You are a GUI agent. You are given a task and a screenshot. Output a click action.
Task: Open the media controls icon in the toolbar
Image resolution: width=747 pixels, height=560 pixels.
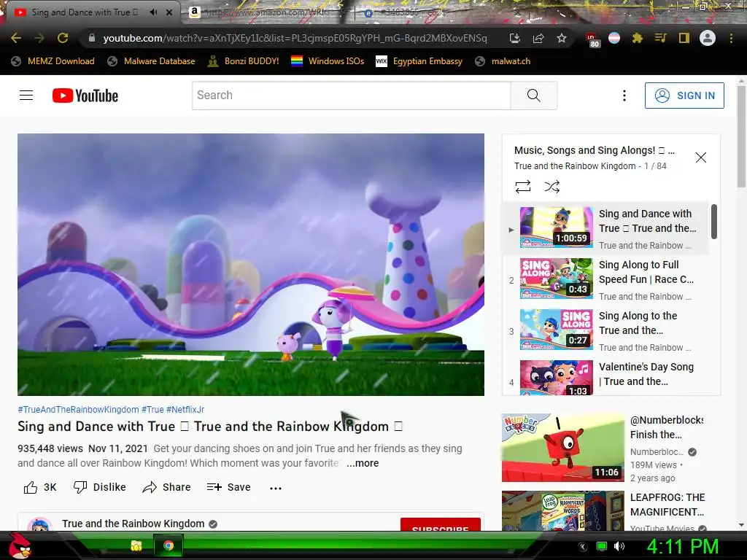click(x=660, y=38)
